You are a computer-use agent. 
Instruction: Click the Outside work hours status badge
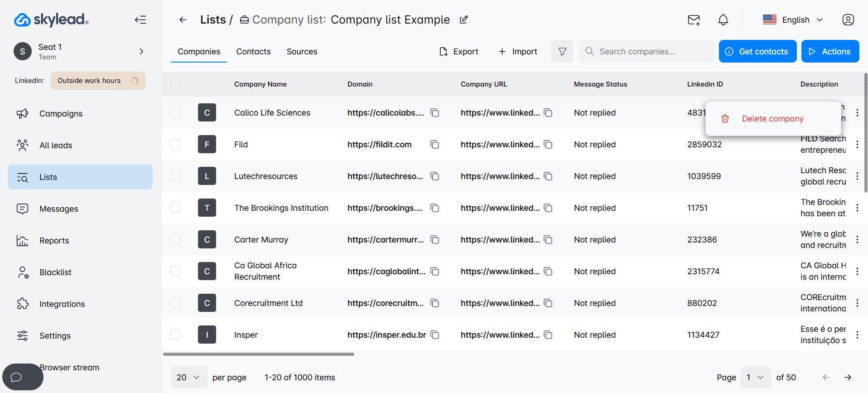(x=98, y=81)
